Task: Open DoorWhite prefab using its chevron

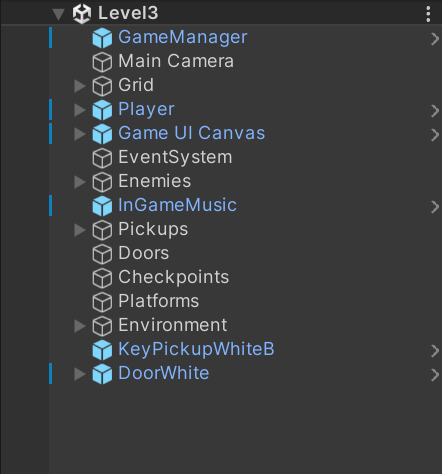Action: coord(434,375)
